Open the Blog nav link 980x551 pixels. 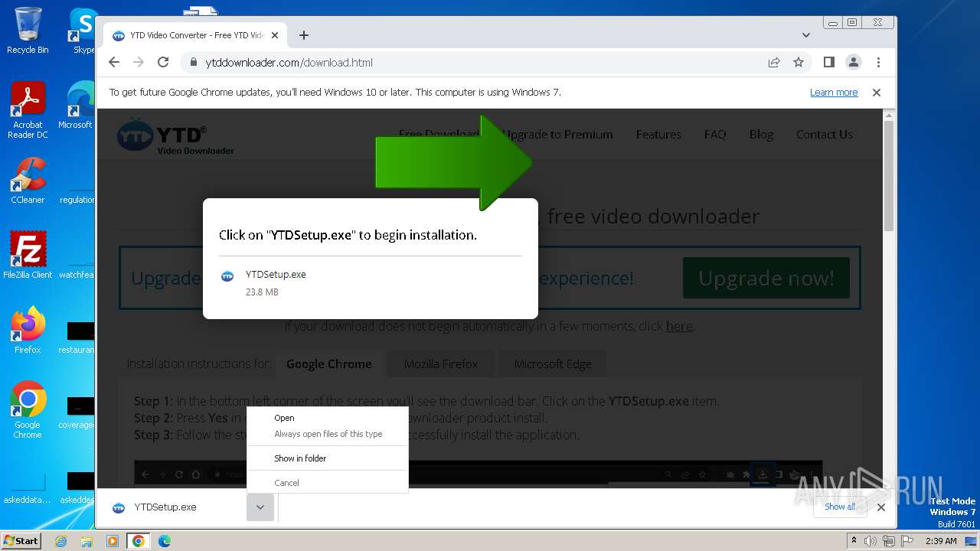tap(761, 135)
